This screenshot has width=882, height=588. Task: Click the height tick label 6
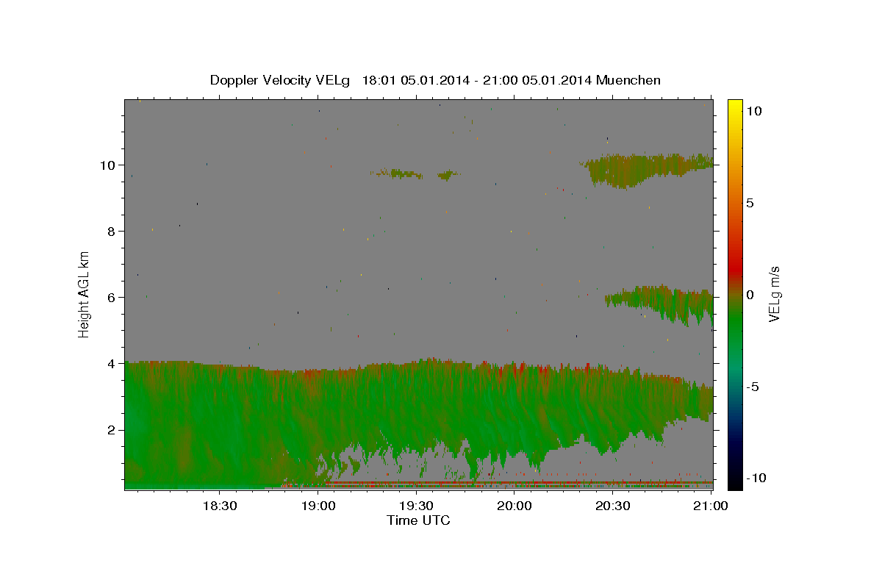[112, 298]
